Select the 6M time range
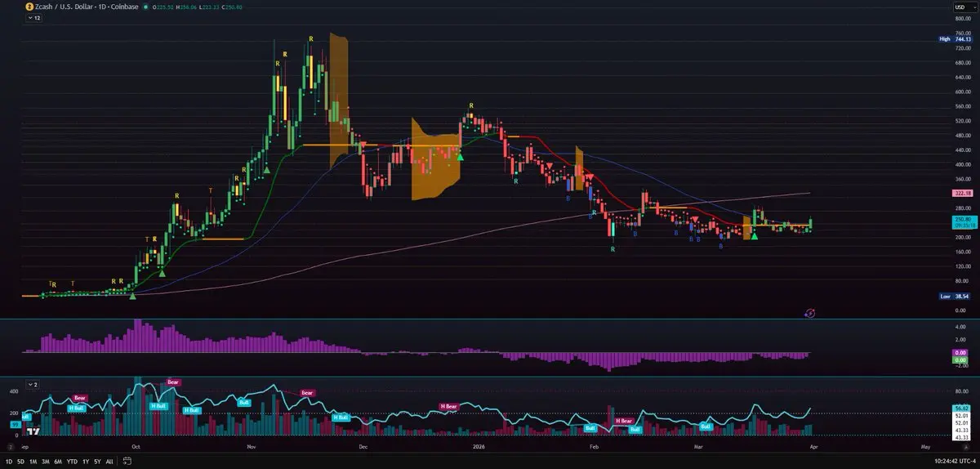 coord(58,462)
